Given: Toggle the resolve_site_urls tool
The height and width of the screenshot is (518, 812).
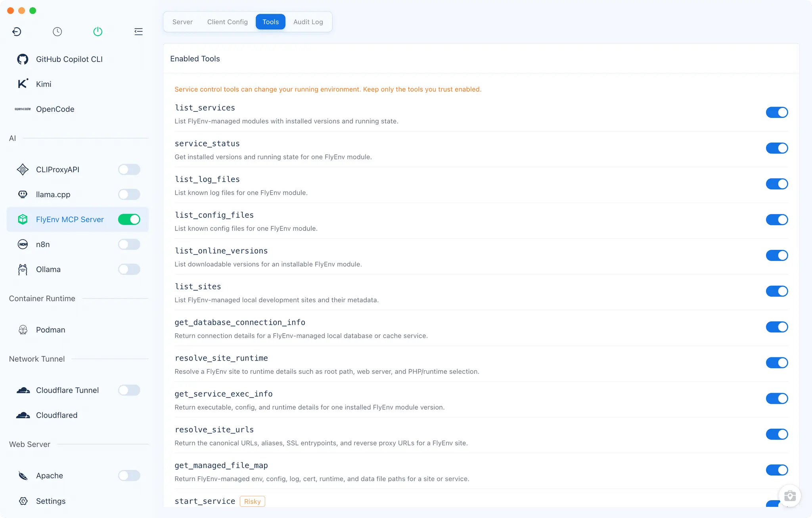Looking at the screenshot, I should [777, 434].
